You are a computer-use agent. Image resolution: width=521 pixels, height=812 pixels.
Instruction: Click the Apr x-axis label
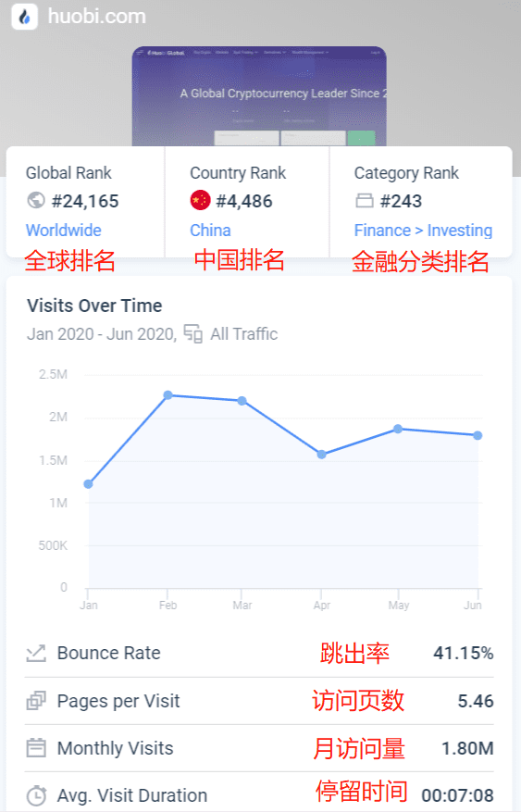(322, 605)
